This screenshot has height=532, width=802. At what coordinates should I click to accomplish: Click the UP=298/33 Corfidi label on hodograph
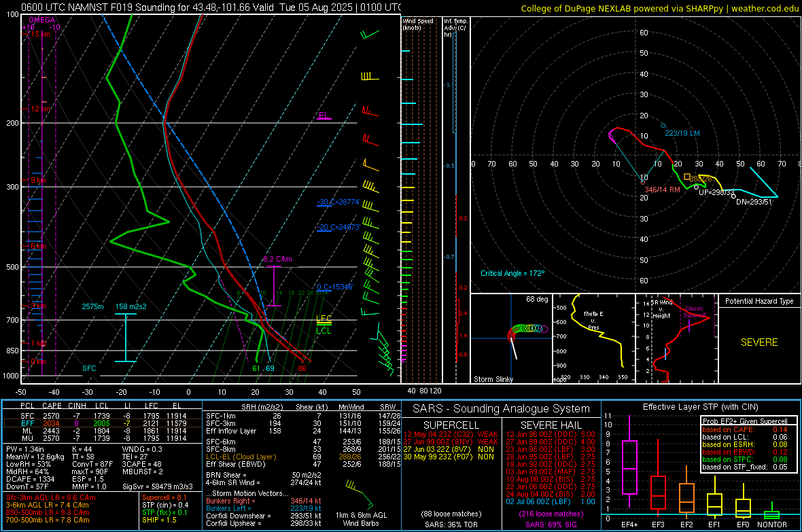[716, 193]
